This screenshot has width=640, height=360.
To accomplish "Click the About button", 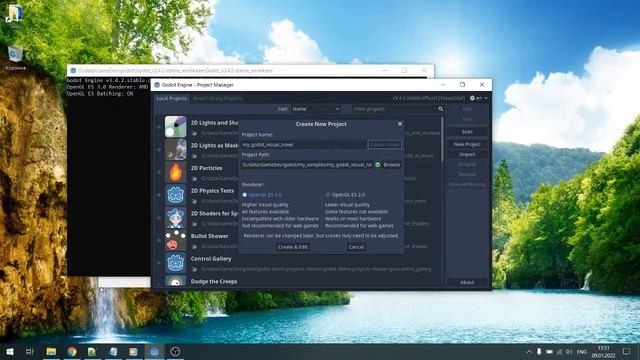I will tap(467, 282).
